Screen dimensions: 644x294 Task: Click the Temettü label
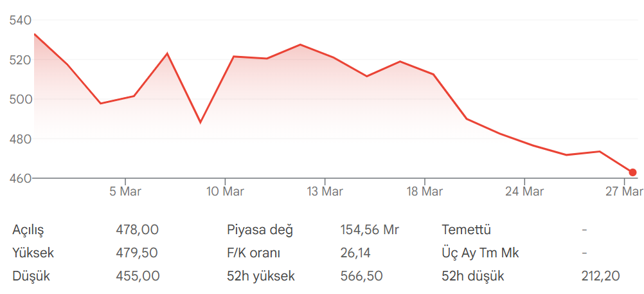(x=467, y=230)
